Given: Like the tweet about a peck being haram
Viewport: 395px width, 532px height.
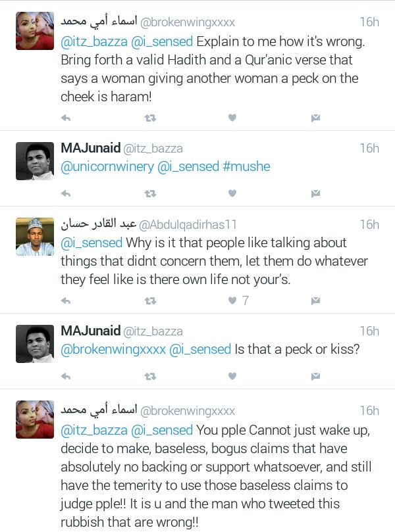Looking at the screenshot, I should coord(232,118).
